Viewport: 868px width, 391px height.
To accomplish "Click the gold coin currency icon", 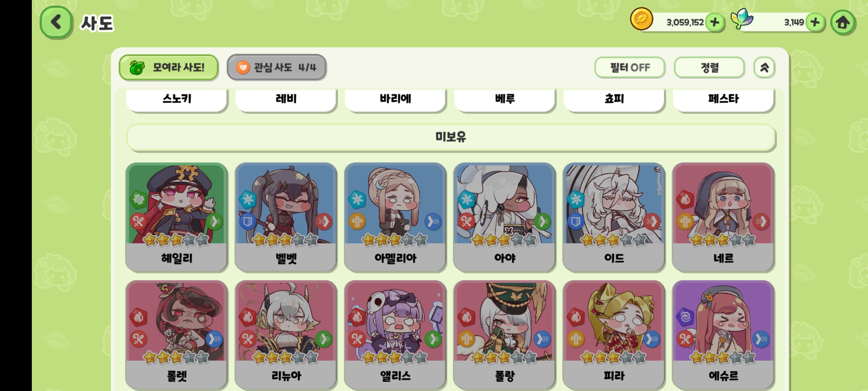I will (641, 19).
